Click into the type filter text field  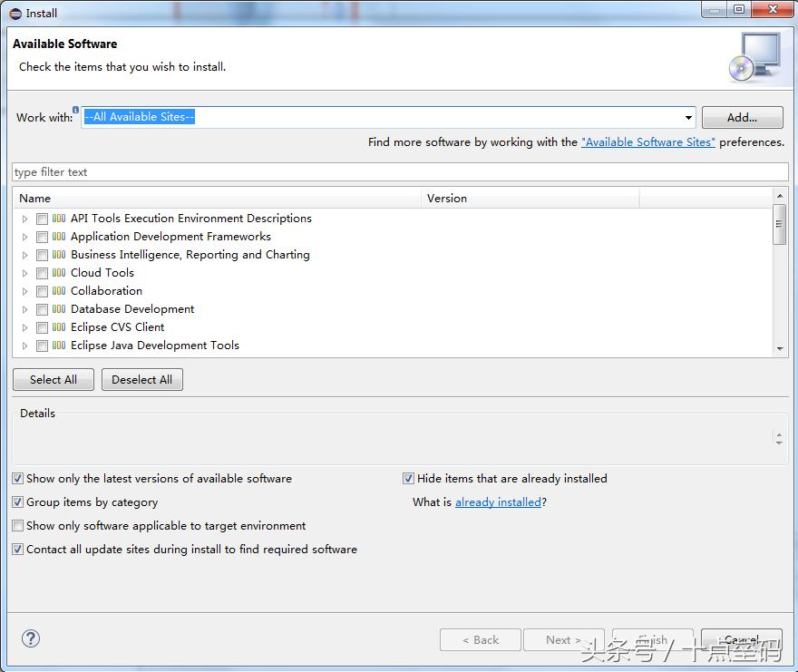tap(399, 172)
